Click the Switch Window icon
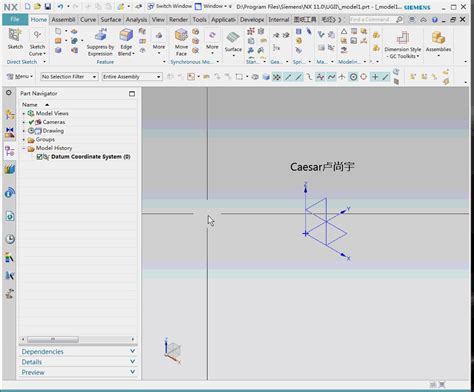This screenshot has width=474, height=392. [151, 6]
